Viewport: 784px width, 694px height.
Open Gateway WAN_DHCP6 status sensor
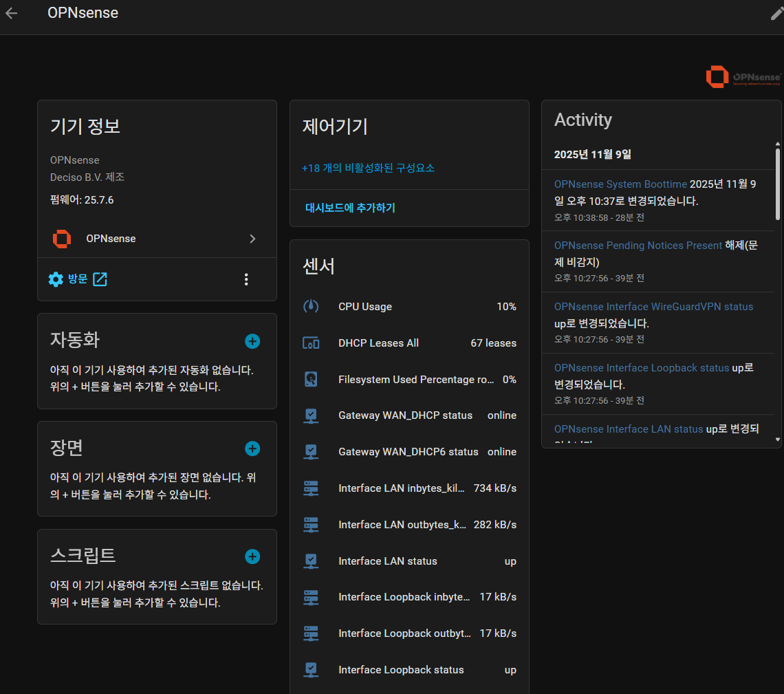409,452
